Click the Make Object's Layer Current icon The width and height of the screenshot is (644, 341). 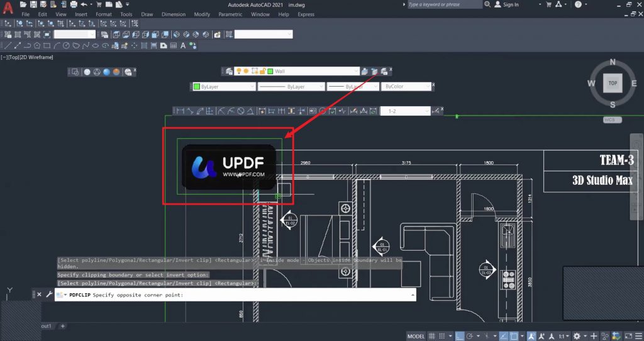tap(364, 72)
